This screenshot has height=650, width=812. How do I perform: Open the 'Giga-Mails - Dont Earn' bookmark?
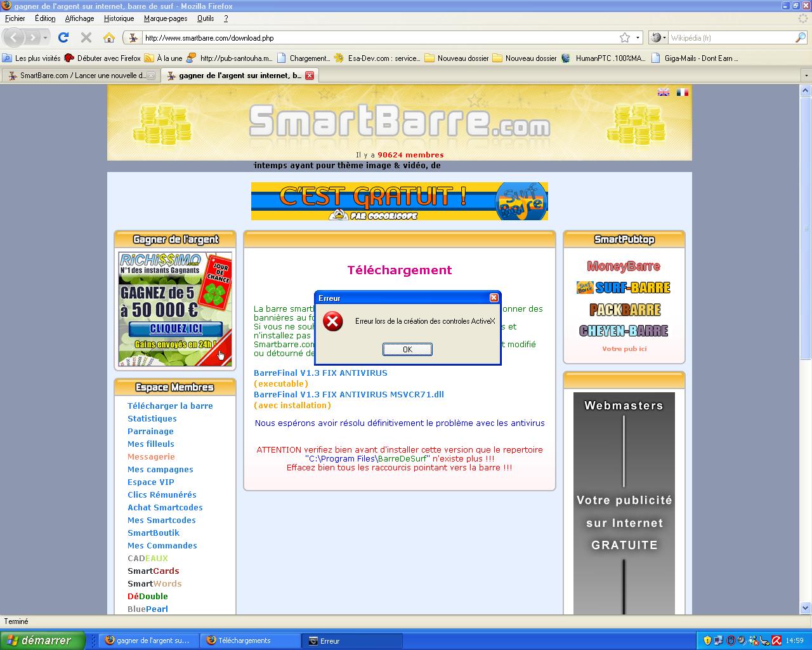point(695,58)
